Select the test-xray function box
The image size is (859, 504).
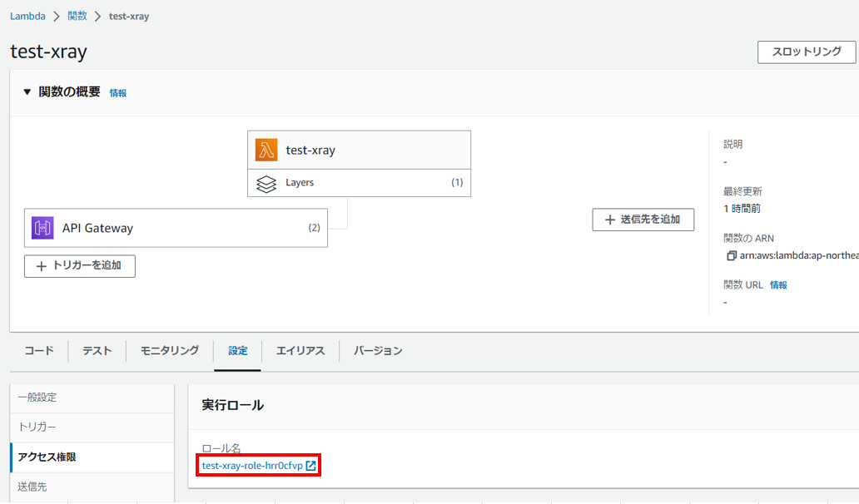coord(359,150)
